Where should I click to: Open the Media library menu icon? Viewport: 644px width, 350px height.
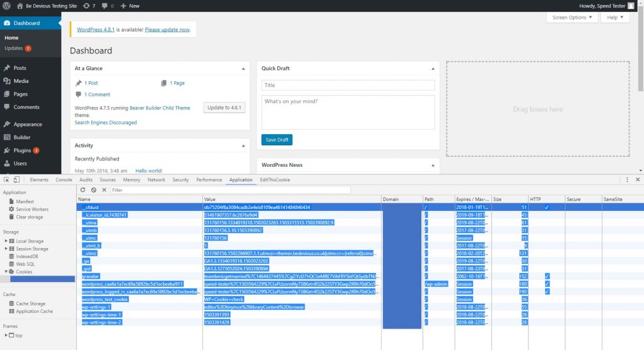[7, 81]
